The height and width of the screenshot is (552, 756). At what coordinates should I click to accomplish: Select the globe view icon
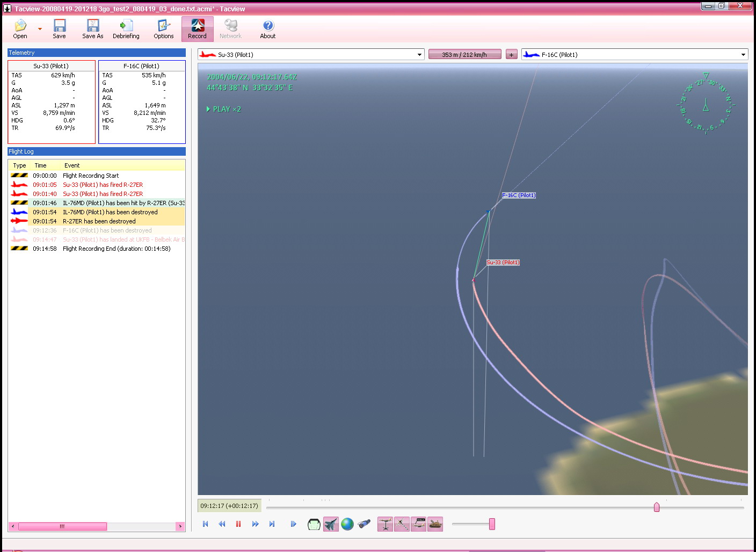coord(347,524)
